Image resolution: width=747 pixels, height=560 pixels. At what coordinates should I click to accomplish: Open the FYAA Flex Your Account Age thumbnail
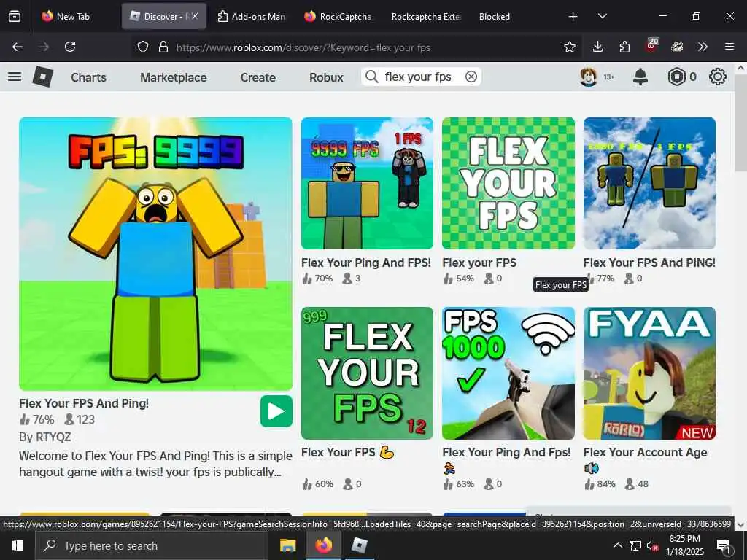649,373
